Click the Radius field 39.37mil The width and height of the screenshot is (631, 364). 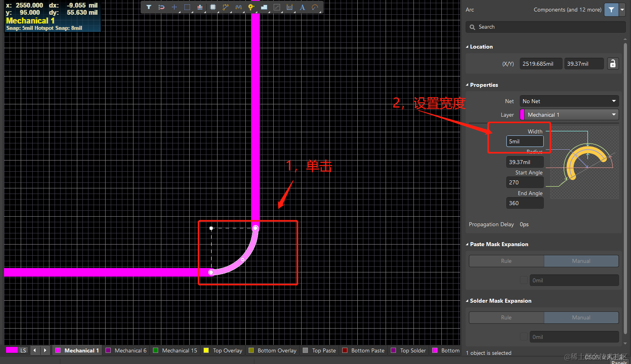pos(525,162)
